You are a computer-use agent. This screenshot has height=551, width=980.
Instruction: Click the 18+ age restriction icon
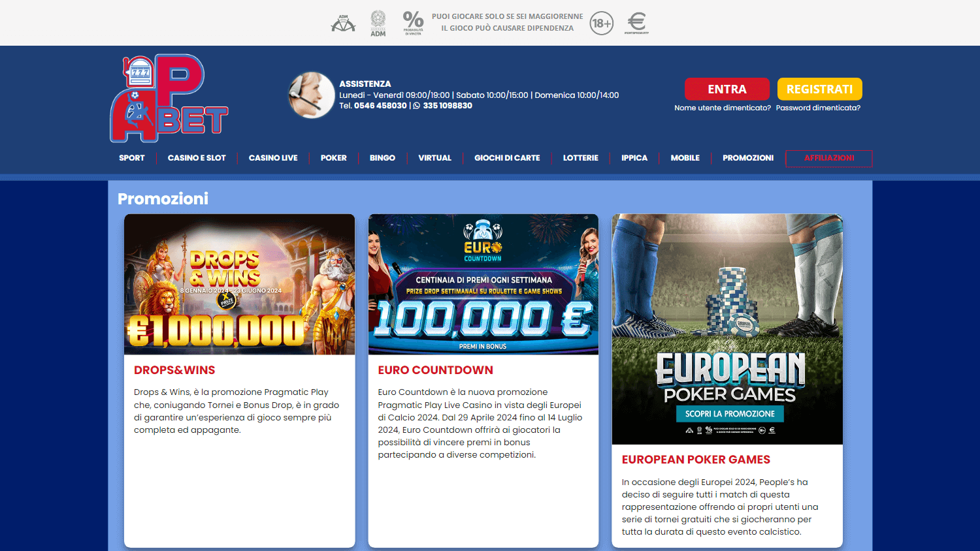click(602, 24)
